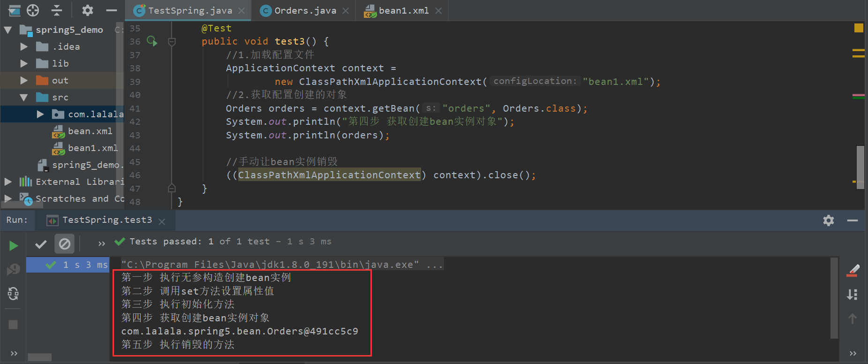Close the Orders.java tab
Viewport: 868px width, 364px height.
tap(346, 11)
